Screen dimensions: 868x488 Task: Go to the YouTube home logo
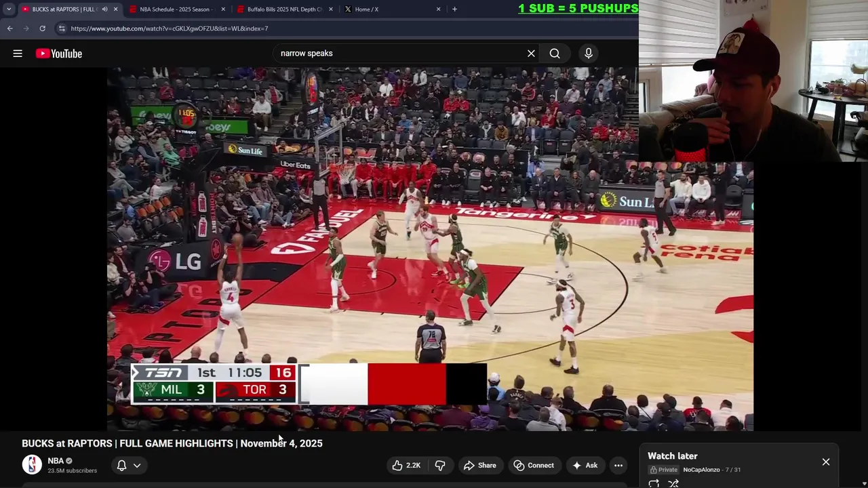pyautogui.click(x=59, y=54)
